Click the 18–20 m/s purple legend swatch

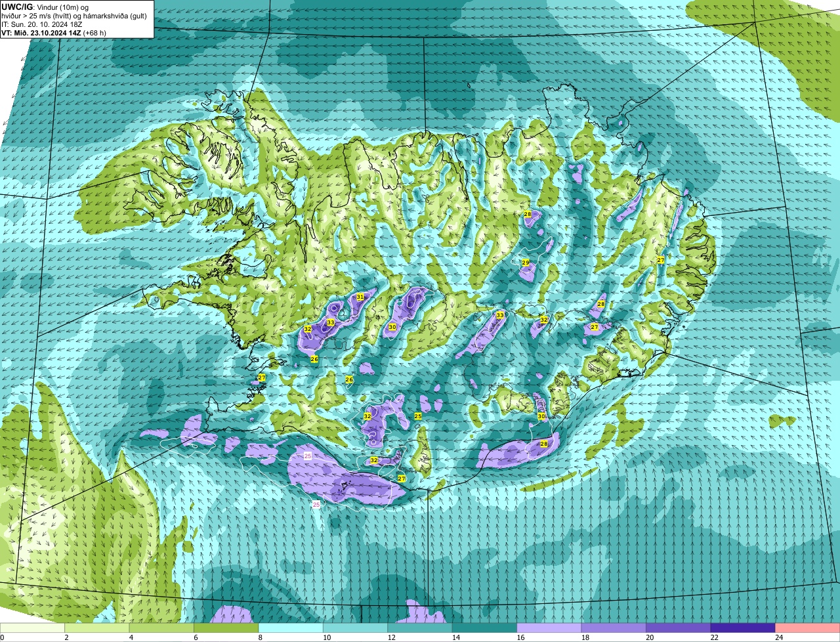[614, 628]
